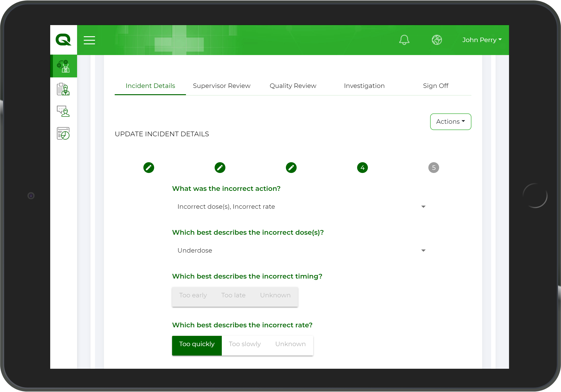Screen dimensions: 561x392
Task: Select Too quickly rate option
Action: pyautogui.click(x=197, y=344)
